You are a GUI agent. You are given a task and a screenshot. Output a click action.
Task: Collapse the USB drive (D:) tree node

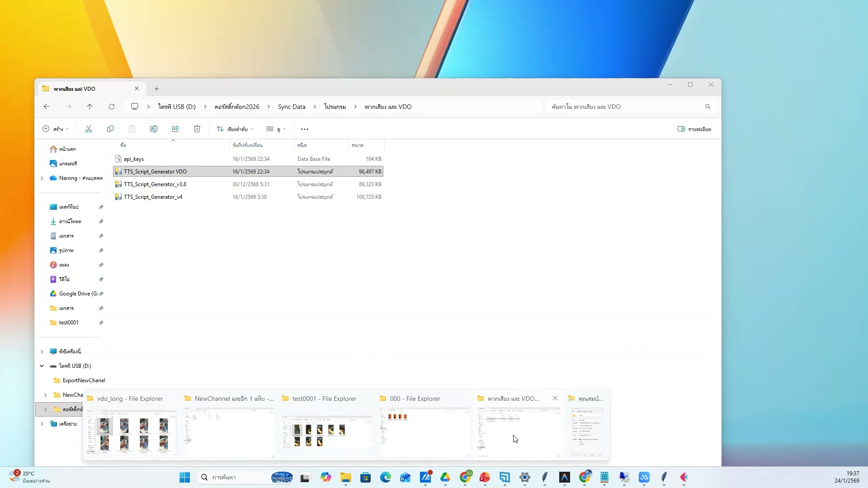[42, 366]
